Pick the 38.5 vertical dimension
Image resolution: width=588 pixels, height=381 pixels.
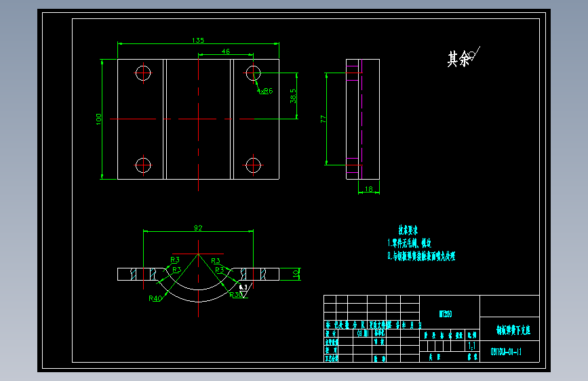point(293,96)
